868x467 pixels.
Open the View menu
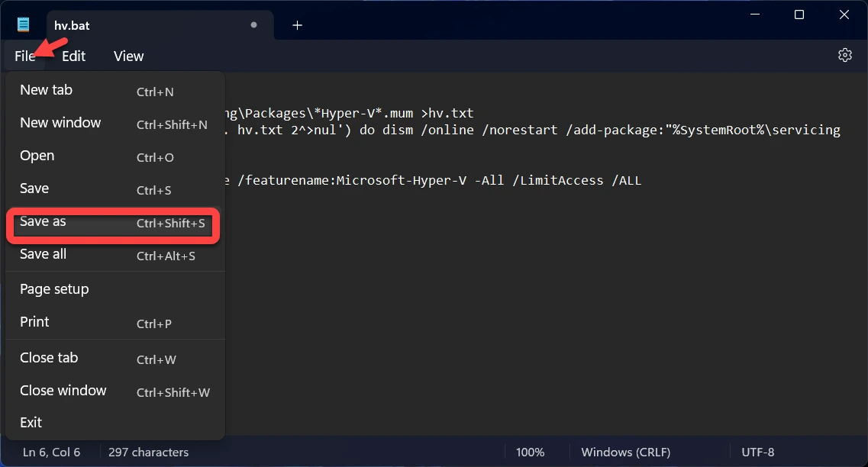pyautogui.click(x=128, y=56)
